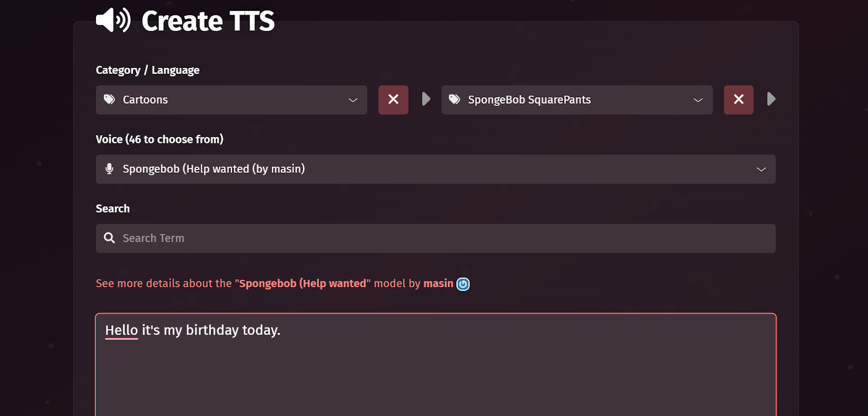Click the underlined word Hello in the text
The width and height of the screenshot is (868, 416).
coord(122,330)
